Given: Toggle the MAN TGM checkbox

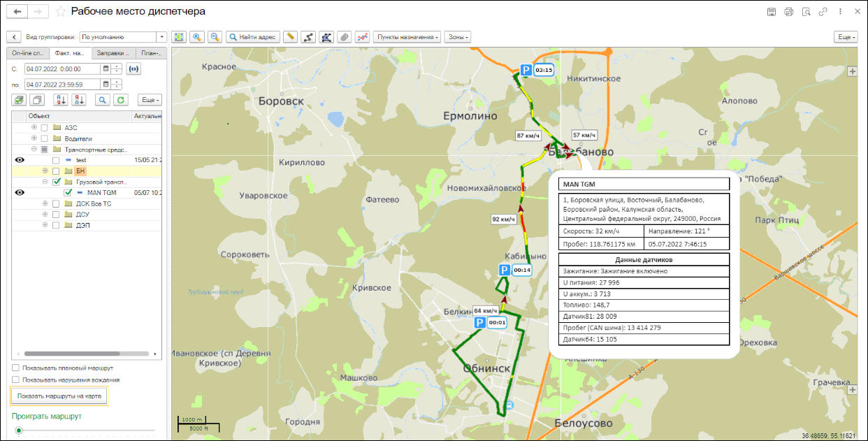Looking at the screenshot, I should [68, 192].
